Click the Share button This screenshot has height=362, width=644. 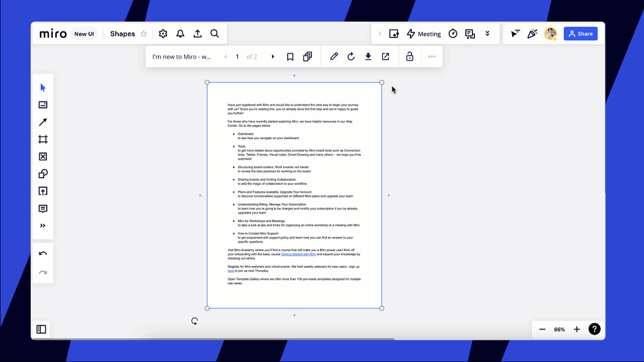pyautogui.click(x=580, y=34)
